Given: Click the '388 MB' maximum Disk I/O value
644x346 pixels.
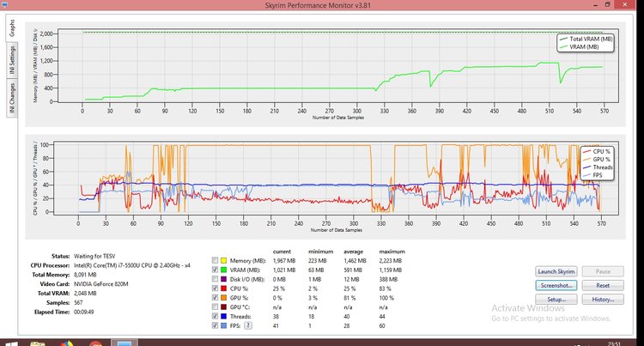Looking at the screenshot, I should (x=388, y=279).
